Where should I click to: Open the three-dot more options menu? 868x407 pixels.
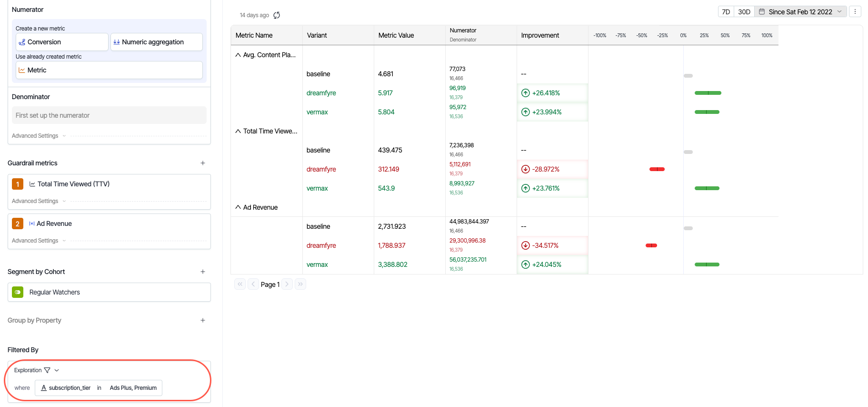tap(855, 12)
